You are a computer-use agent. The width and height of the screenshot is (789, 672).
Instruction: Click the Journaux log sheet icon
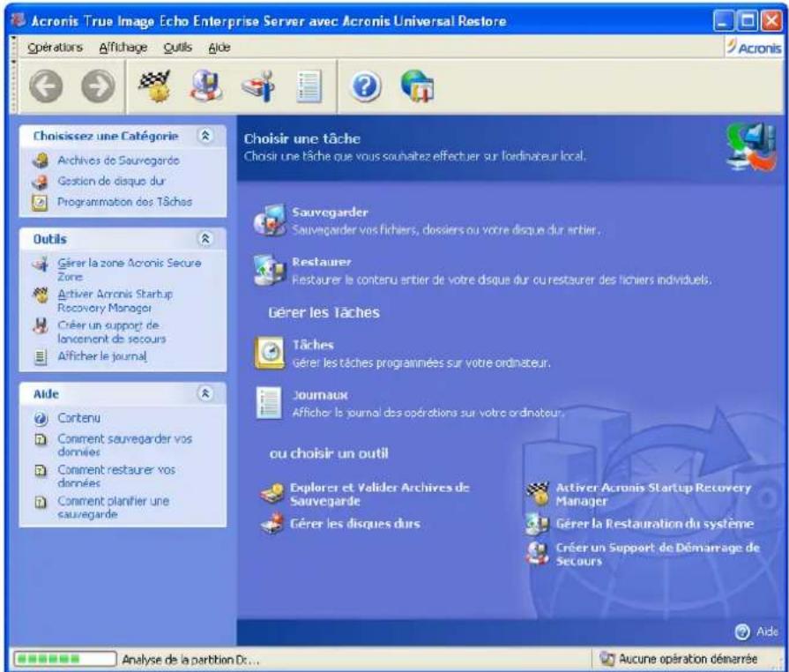pos(269,403)
